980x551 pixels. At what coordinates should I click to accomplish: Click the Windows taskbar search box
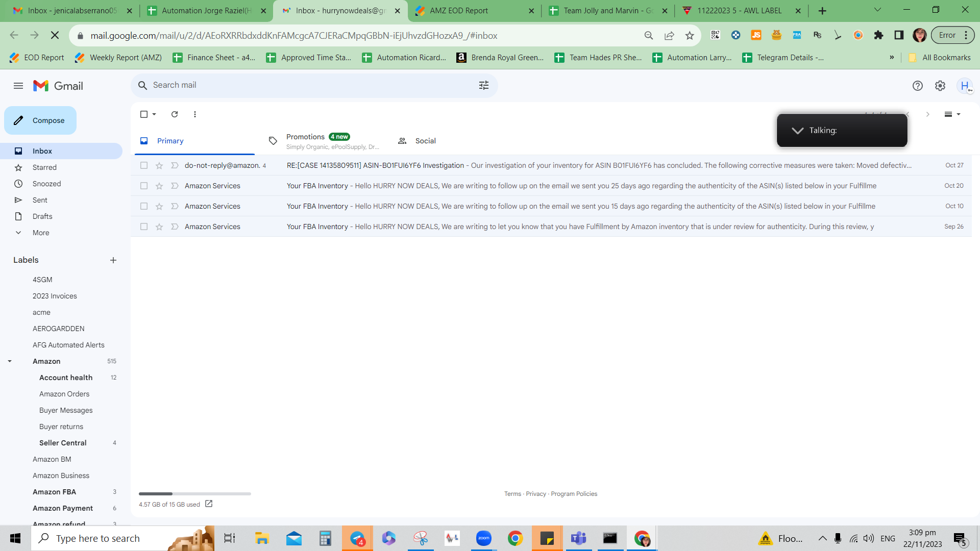tap(122, 538)
